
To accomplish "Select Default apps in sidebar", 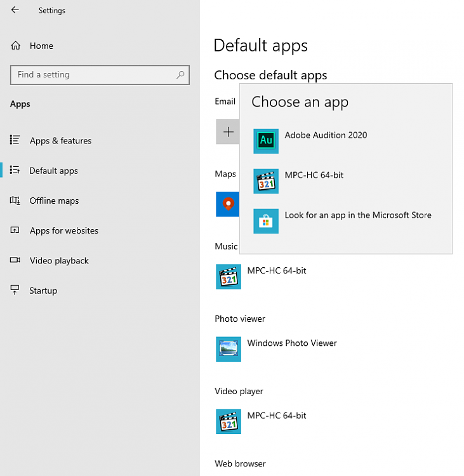I will click(53, 171).
